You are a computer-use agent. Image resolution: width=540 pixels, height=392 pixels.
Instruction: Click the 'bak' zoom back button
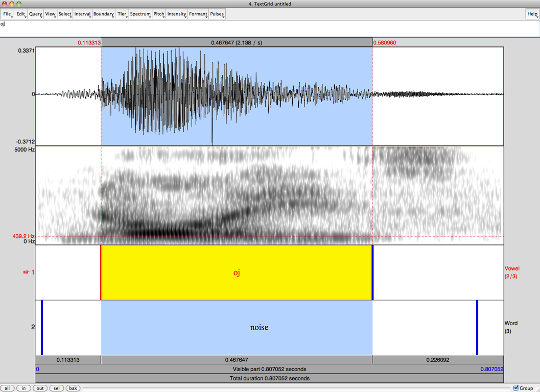(73, 388)
